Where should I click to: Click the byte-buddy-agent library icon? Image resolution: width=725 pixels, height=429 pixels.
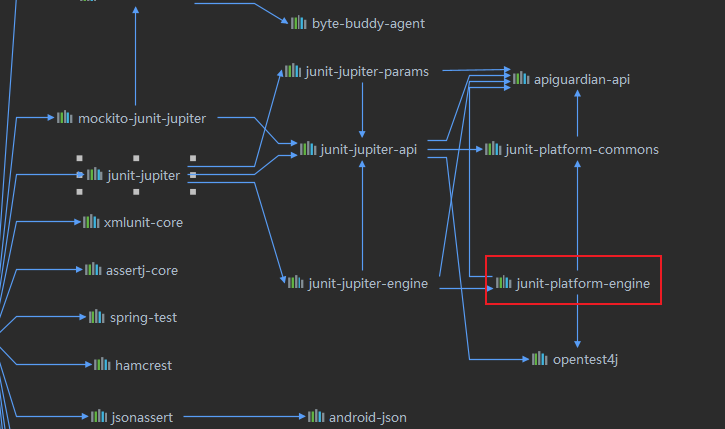[298, 22]
